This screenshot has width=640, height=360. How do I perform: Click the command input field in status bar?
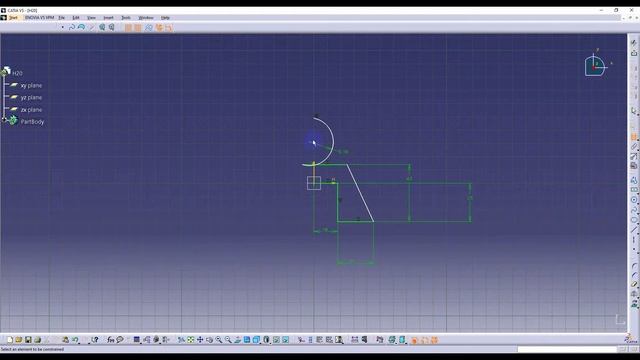point(567,349)
